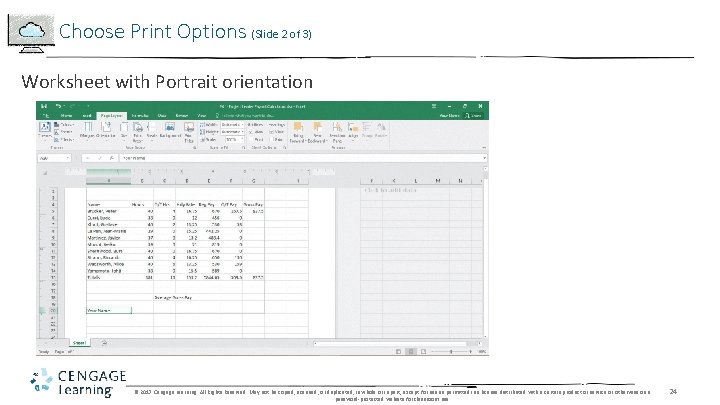Screen dimensions: 720x405
Task: Open the Review ribbon tab
Action: click(181, 116)
